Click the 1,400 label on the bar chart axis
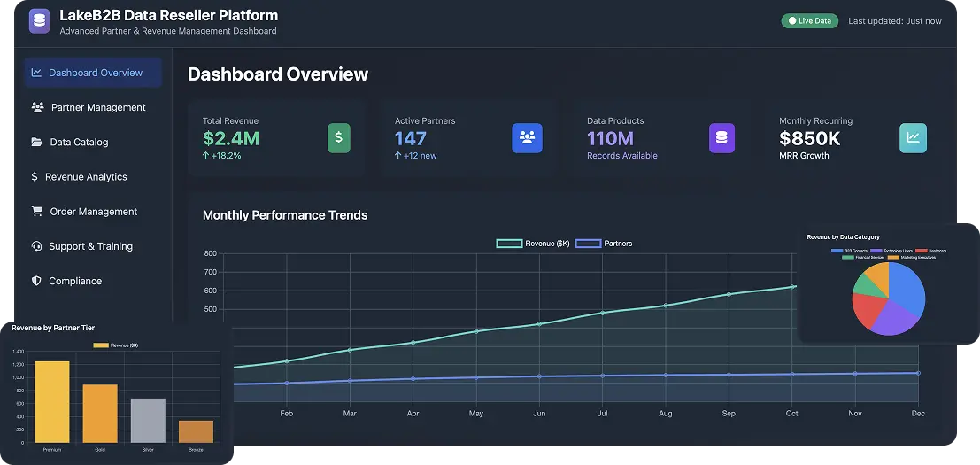The height and width of the screenshot is (465, 980). click(x=18, y=352)
